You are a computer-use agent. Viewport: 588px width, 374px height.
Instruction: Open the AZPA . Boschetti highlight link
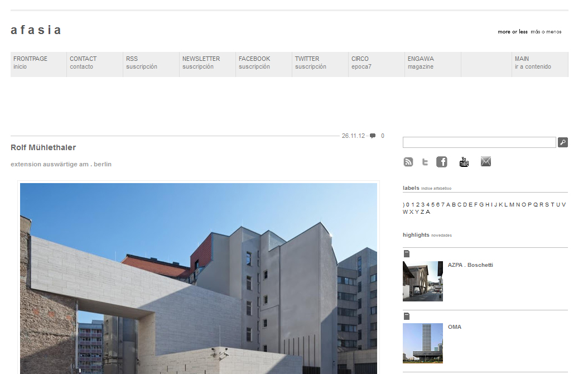[470, 265]
